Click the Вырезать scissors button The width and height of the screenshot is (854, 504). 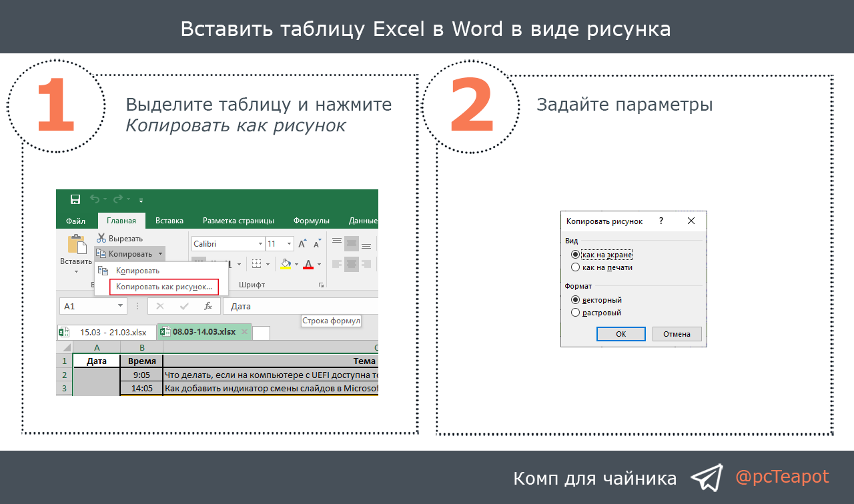(x=119, y=238)
